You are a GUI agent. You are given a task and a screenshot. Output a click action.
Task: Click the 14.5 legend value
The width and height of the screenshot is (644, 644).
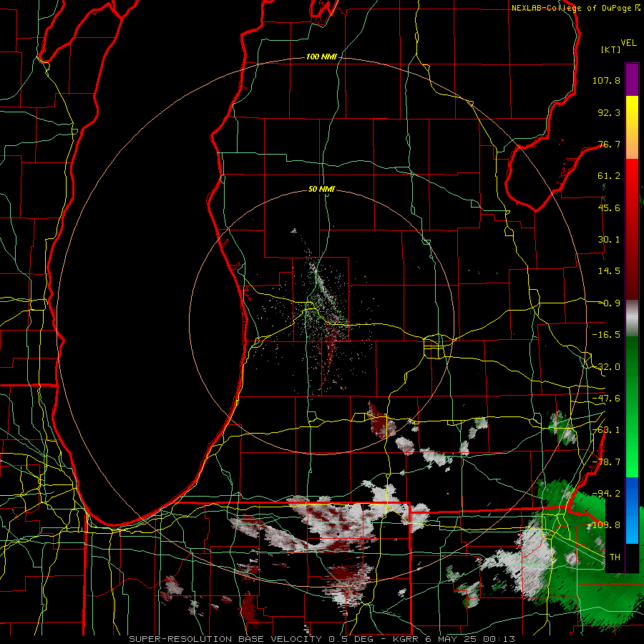[609, 271]
